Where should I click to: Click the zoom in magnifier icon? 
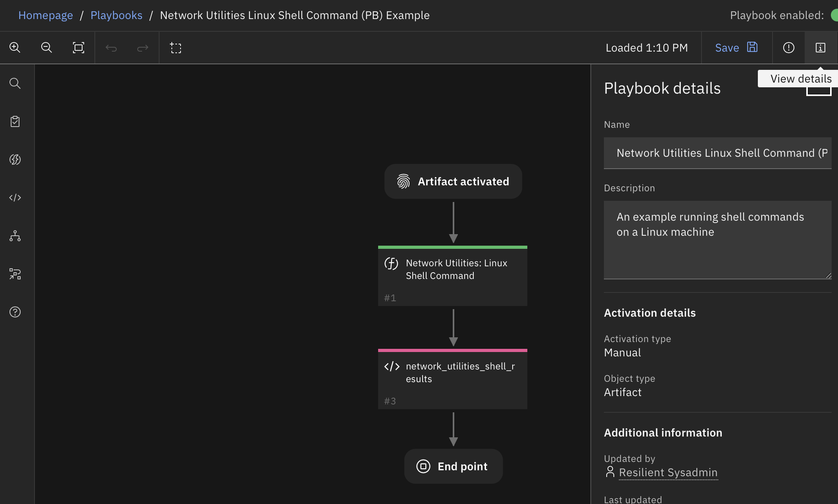point(15,47)
